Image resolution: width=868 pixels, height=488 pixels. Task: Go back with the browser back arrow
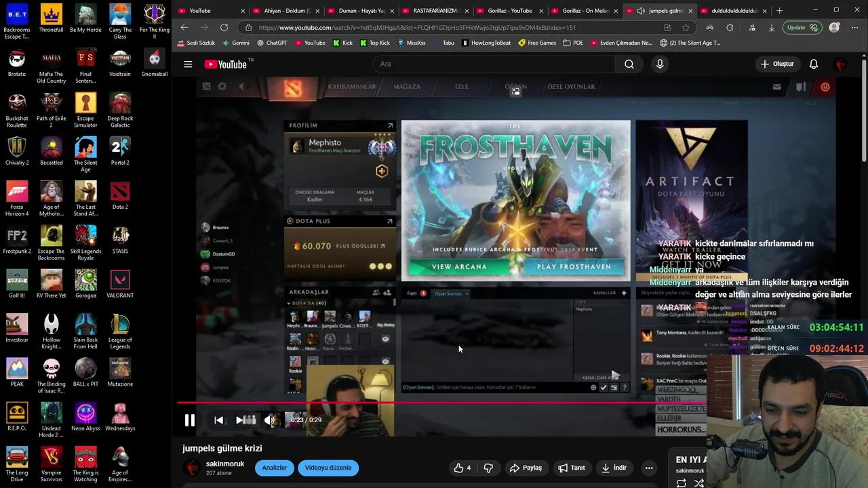click(184, 28)
